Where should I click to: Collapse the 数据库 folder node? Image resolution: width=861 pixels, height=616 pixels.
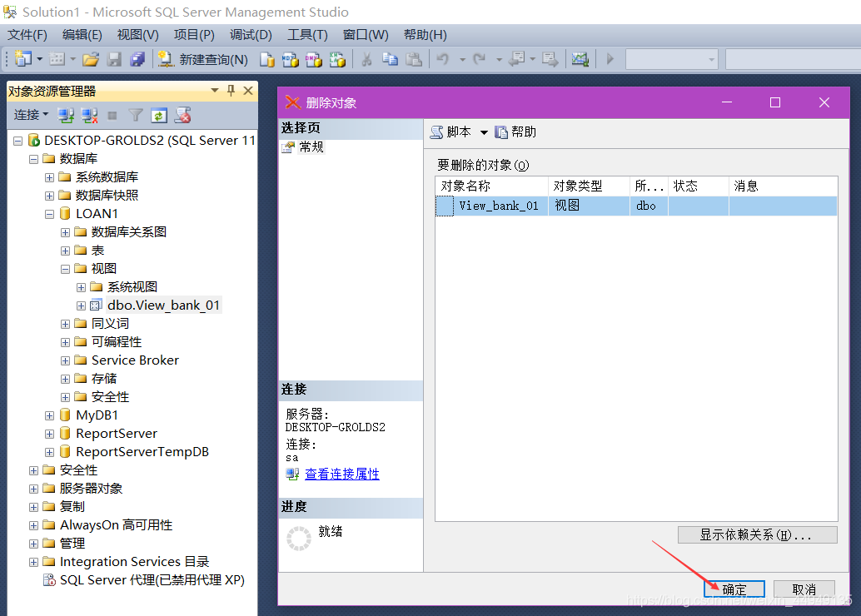click(33, 159)
